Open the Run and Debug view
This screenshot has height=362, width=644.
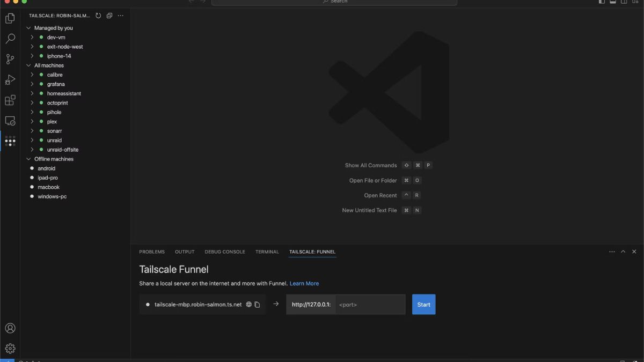(10, 80)
